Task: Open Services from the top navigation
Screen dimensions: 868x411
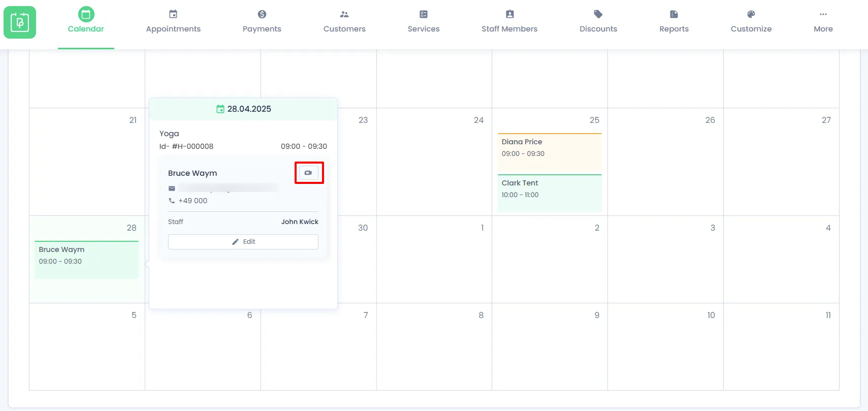Action: click(424, 21)
